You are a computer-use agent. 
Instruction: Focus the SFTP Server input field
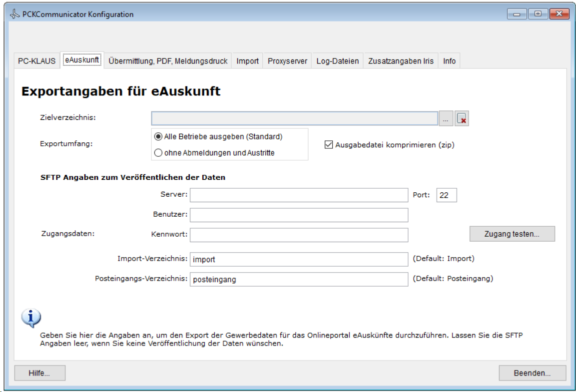click(299, 195)
